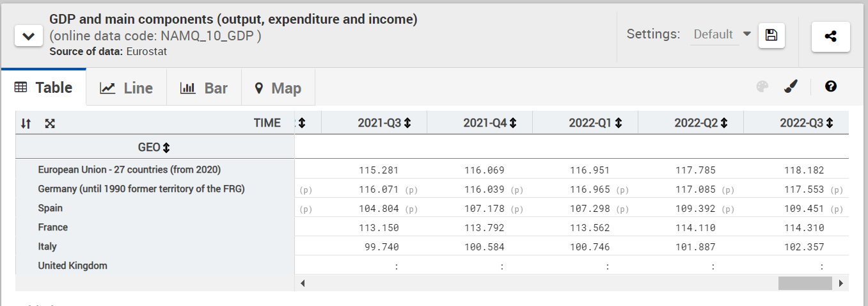The width and height of the screenshot is (868, 306).
Task: Click the paintbrush format icon
Action: coord(791,86)
